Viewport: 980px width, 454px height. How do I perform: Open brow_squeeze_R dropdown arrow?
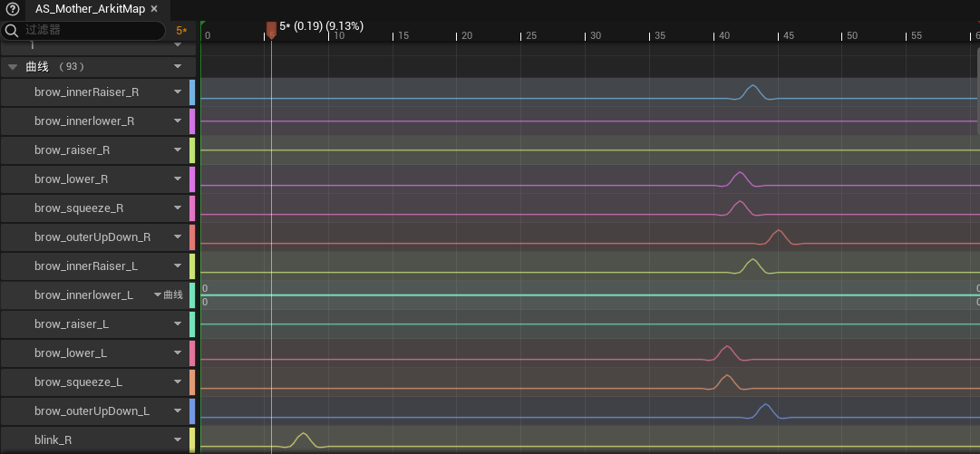coord(178,208)
